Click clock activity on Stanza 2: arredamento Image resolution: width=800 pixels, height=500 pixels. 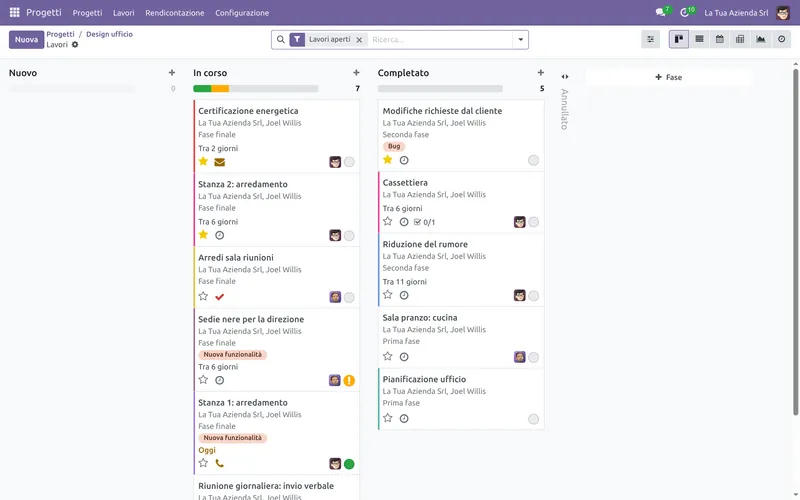coord(219,235)
